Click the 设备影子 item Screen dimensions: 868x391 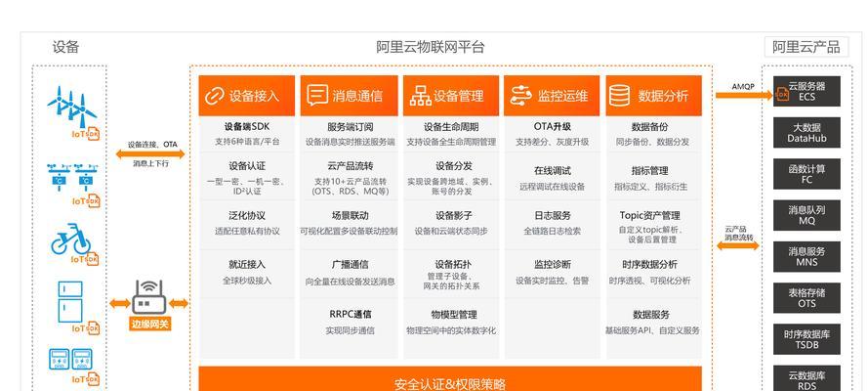453,215
